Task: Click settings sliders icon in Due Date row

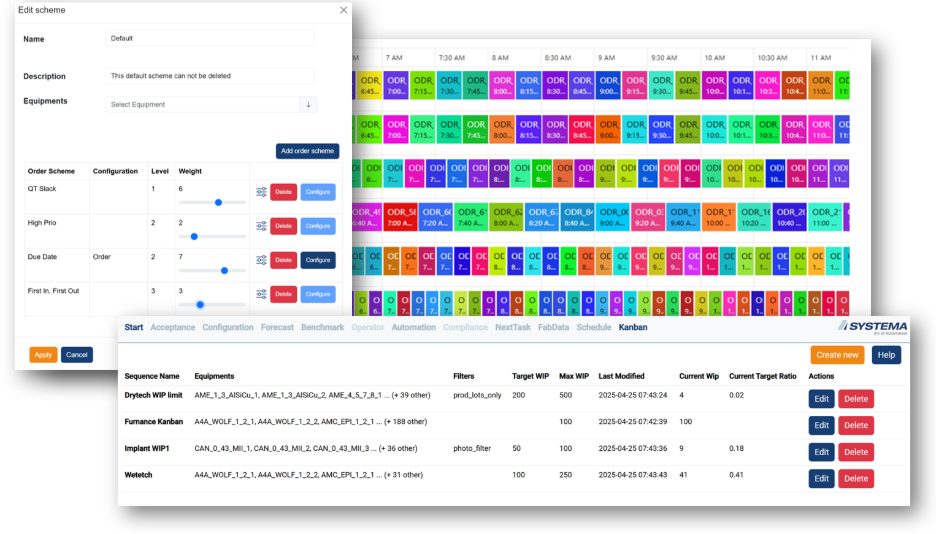Action: tap(261, 260)
